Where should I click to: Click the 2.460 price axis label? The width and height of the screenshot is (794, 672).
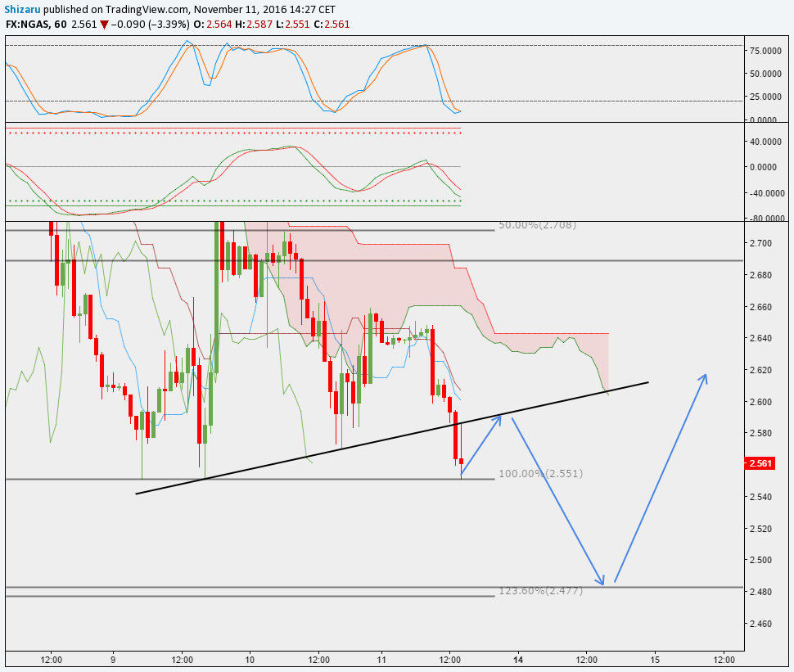pyautogui.click(x=760, y=624)
